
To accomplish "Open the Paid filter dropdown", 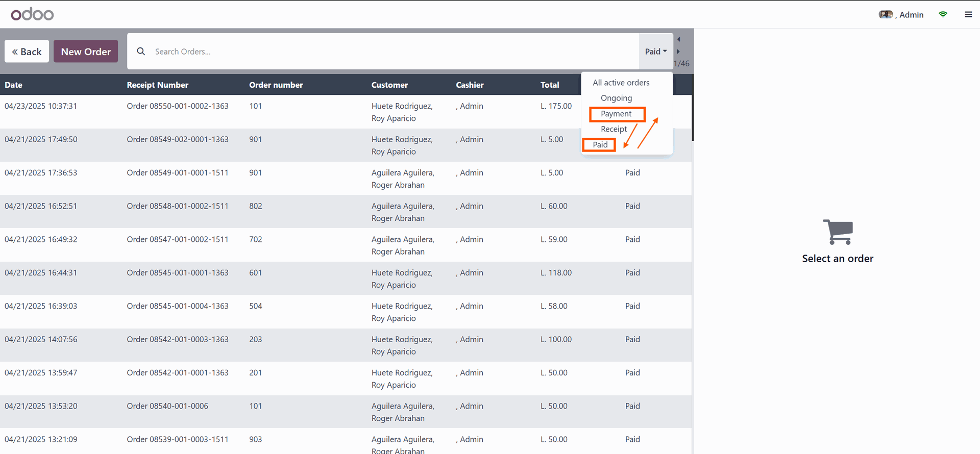I will (655, 52).
